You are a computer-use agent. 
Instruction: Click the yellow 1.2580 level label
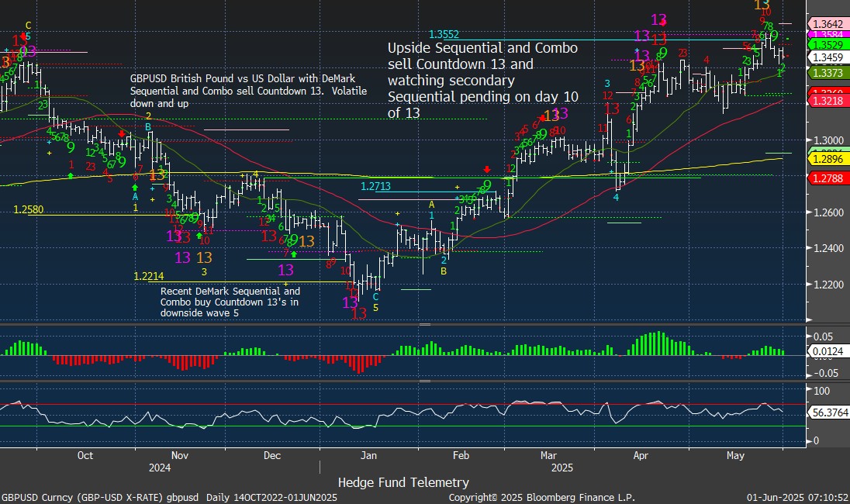[x=28, y=209]
